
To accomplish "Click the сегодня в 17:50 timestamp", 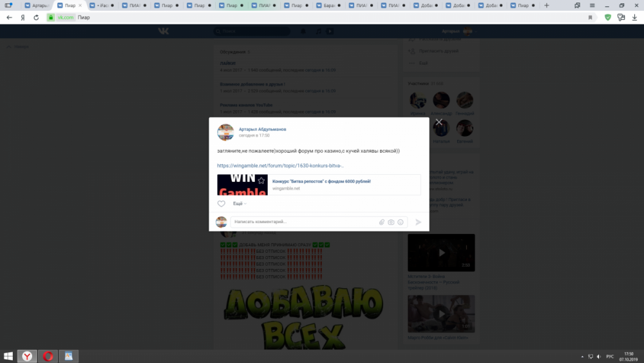I will coord(254,135).
